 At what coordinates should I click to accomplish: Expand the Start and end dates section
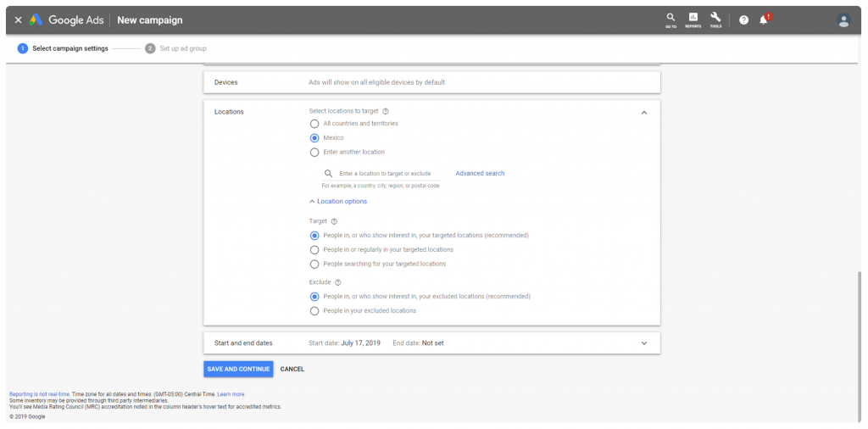coord(643,343)
